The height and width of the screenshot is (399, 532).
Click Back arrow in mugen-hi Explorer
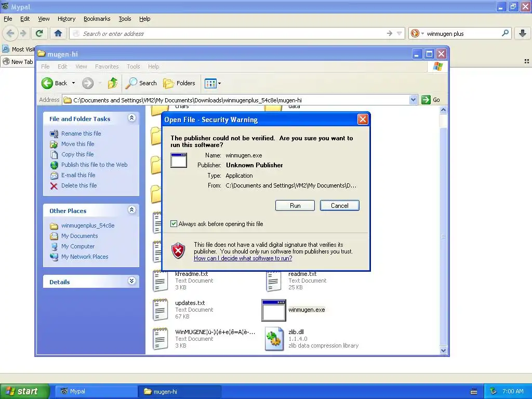47,83
